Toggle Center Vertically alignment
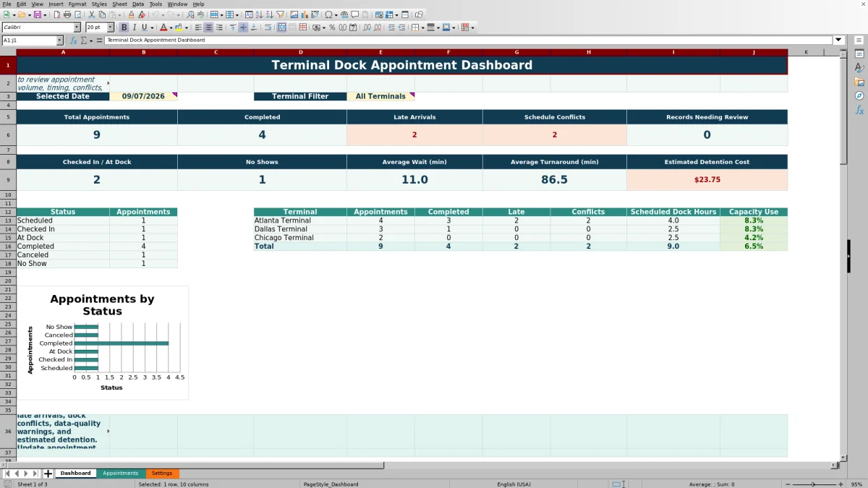868x488 pixels. coord(243,27)
